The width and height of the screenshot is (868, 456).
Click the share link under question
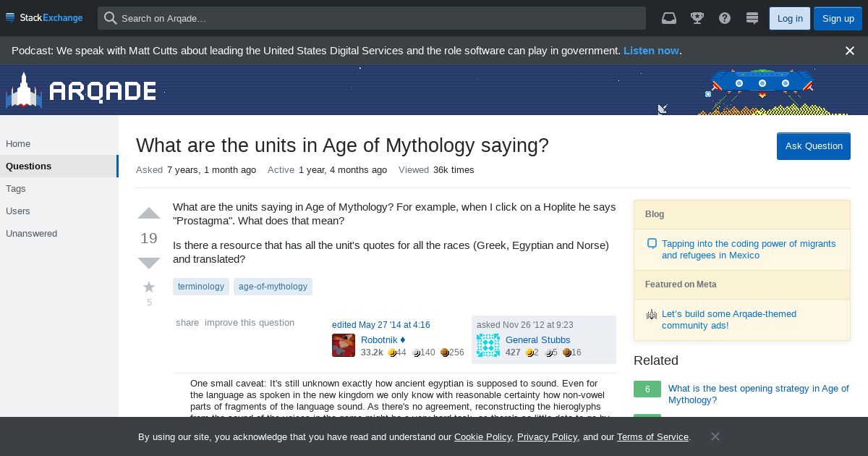coord(187,323)
